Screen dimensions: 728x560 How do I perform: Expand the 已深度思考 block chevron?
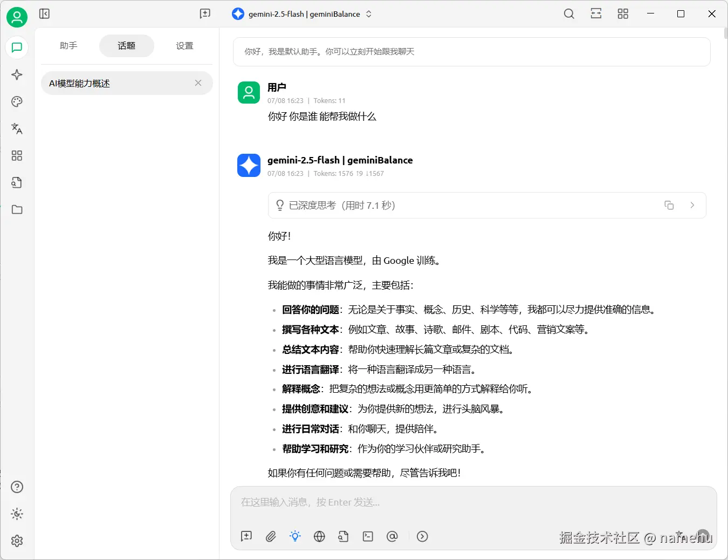point(692,205)
